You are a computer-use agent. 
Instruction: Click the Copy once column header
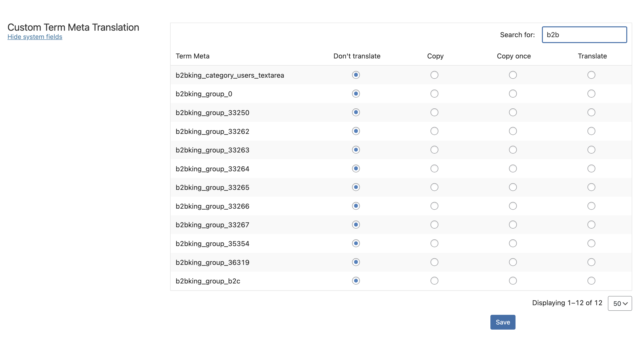(x=514, y=56)
